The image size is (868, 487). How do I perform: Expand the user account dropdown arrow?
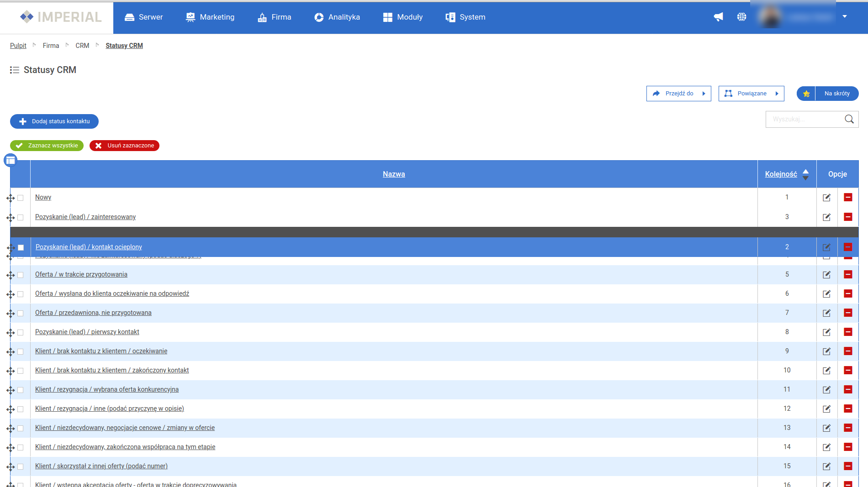point(845,16)
